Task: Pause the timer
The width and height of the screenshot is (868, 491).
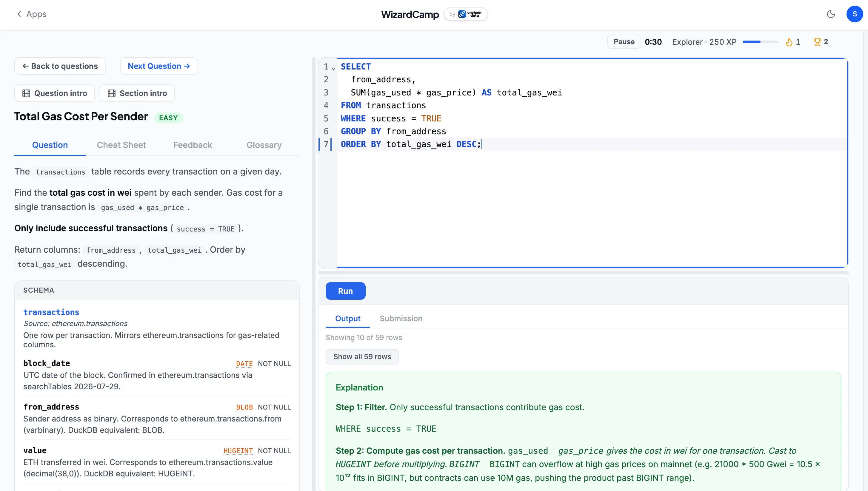Action: click(624, 42)
